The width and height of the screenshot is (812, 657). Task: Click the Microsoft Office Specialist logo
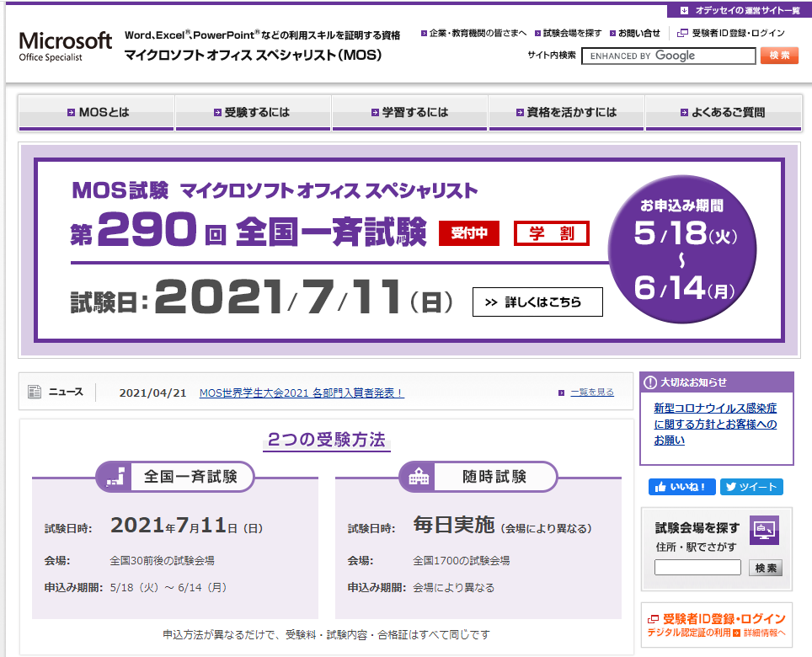tap(65, 46)
